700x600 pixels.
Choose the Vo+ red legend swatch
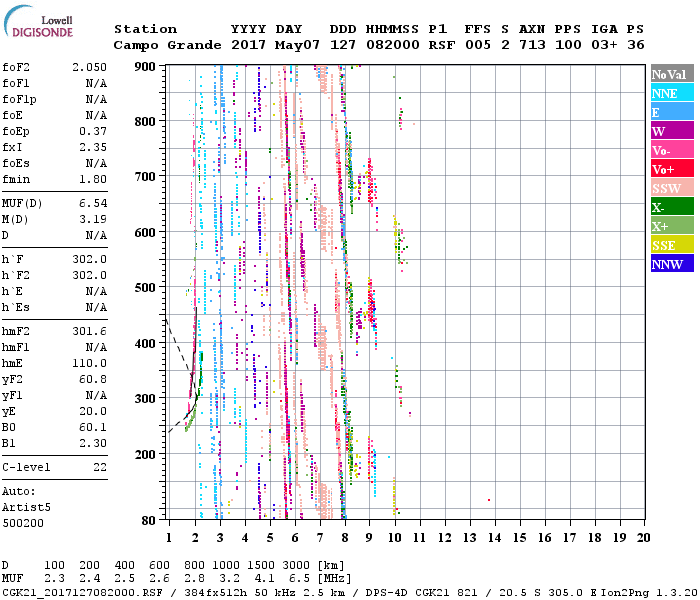point(671,169)
